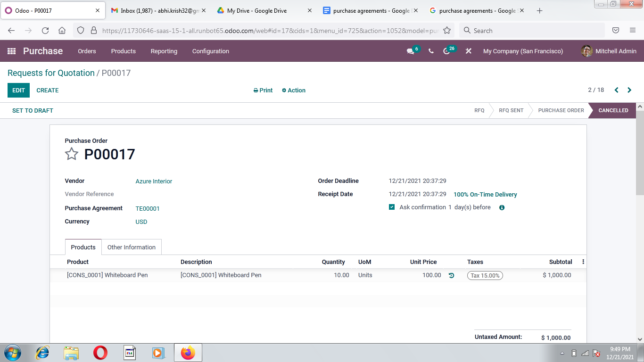Click SET TO DRAFT button
The width and height of the screenshot is (644, 362).
[33, 110]
